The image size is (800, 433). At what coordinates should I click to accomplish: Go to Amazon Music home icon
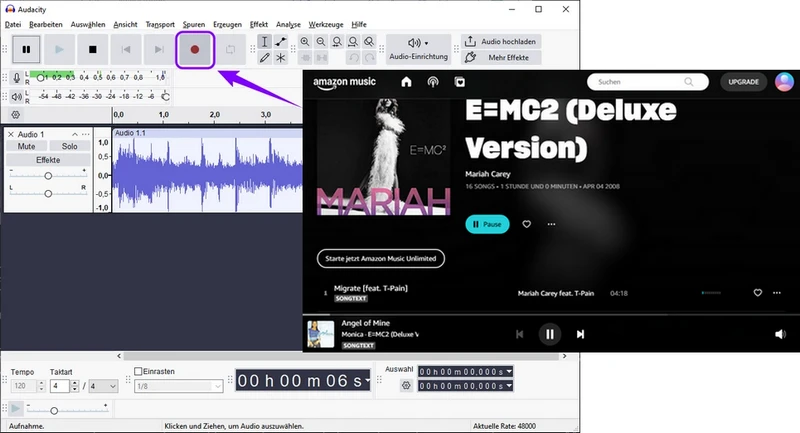[x=406, y=82]
